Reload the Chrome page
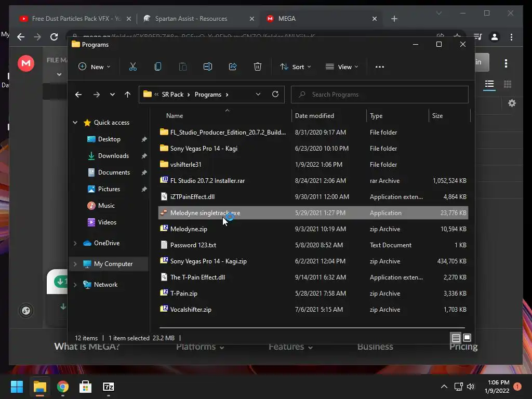 [54, 37]
